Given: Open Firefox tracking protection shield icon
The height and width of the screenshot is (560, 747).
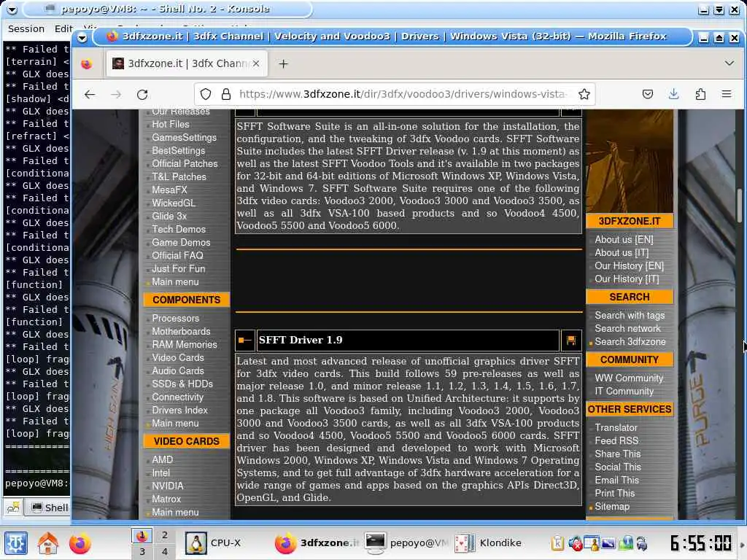Looking at the screenshot, I should click(x=205, y=94).
